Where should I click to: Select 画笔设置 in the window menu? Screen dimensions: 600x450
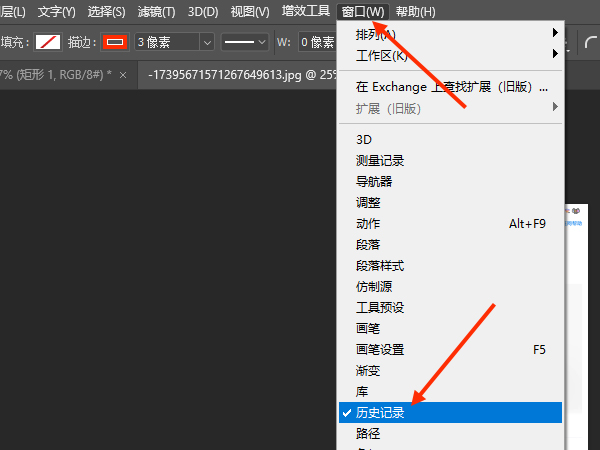coord(380,349)
